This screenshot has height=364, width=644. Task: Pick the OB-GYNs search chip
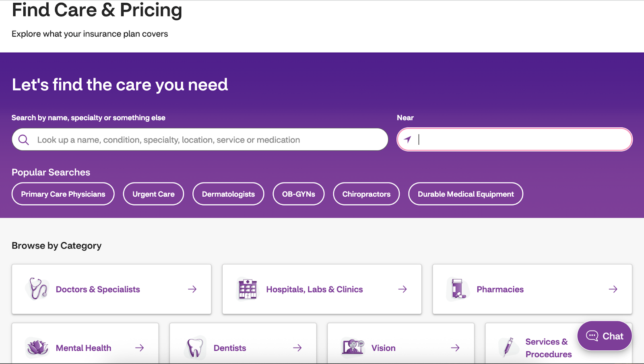click(x=298, y=194)
